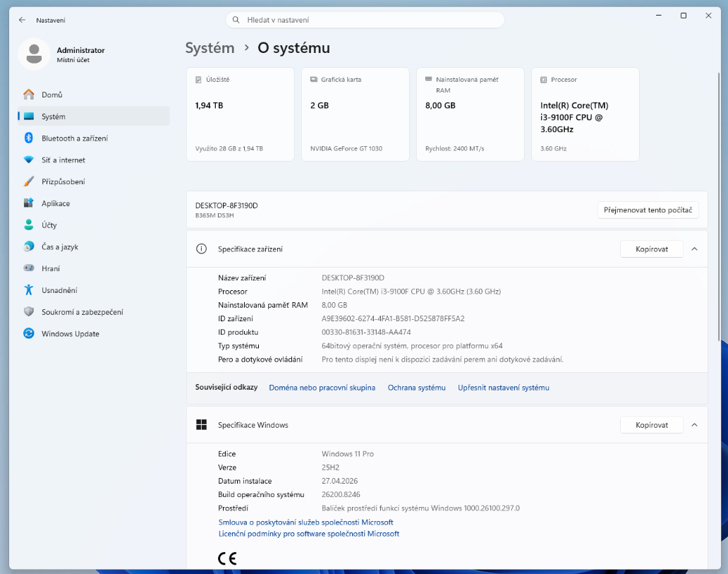
Task: Go to Síť a internet settings
Action: [x=94, y=160]
